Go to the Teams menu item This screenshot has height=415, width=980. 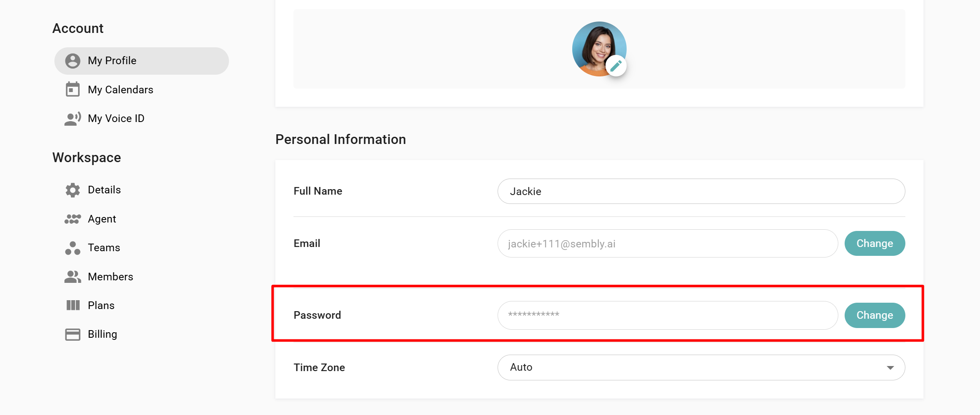(x=104, y=248)
